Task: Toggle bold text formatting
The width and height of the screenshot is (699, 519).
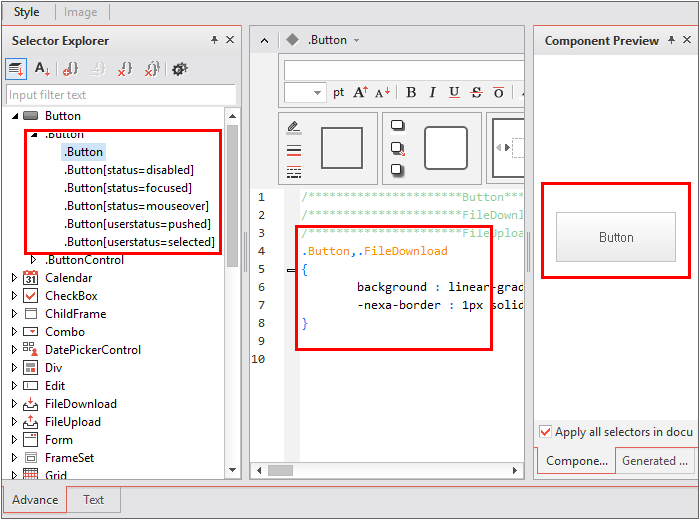Action: pos(411,93)
